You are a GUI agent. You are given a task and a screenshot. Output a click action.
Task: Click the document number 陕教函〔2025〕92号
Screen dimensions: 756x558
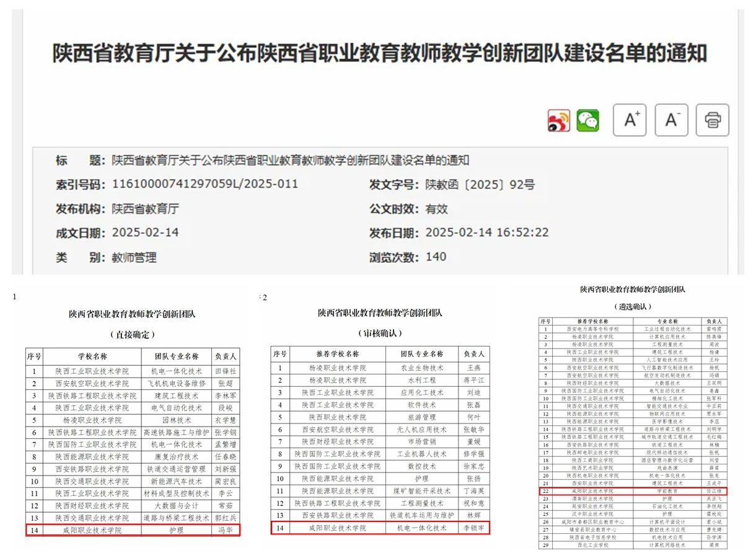[x=480, y=184]
